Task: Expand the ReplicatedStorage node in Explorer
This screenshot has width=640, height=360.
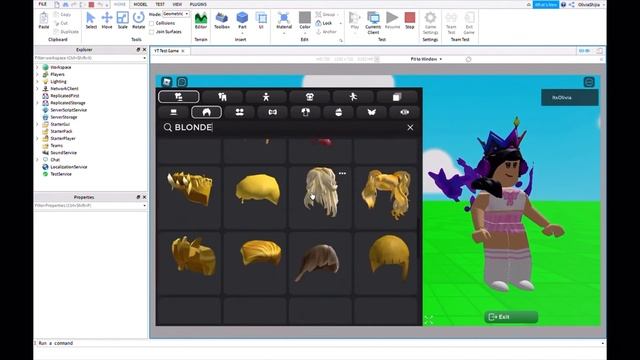Action: pyautogui.click(x=37, y=103)
